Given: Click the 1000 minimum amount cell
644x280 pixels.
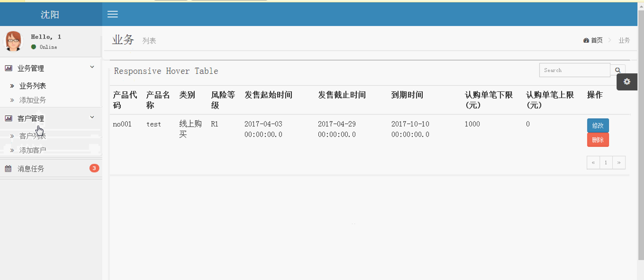Looking at the screenshot, I should click(472, 124).
